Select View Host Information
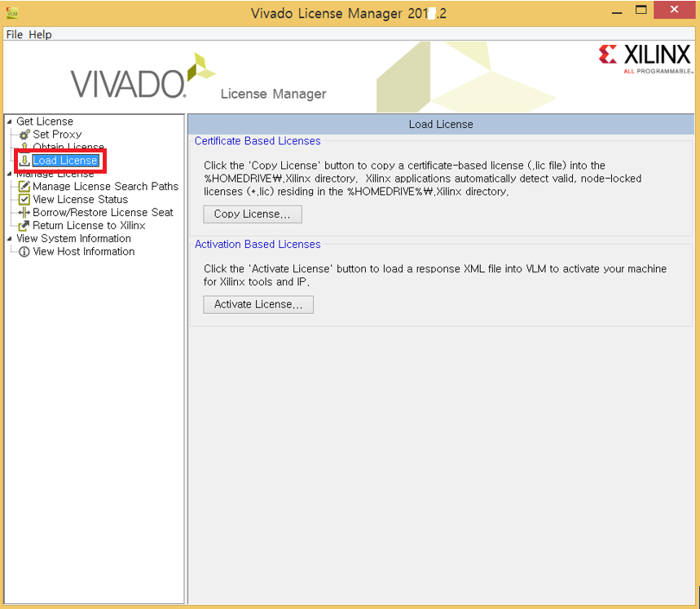The image size is (700, 609). 83,252
